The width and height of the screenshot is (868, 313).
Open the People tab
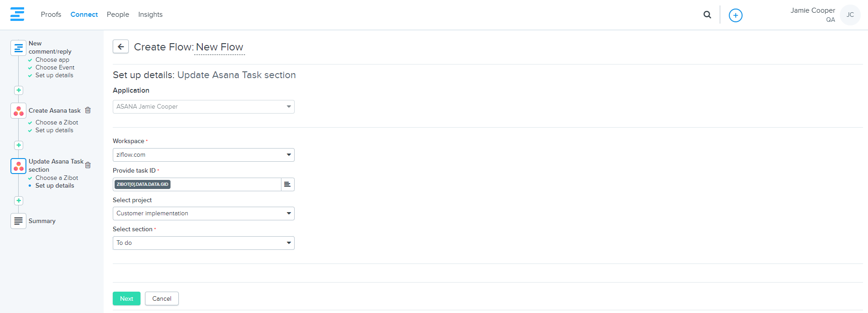pyautogui.click(x=118, y=15)
